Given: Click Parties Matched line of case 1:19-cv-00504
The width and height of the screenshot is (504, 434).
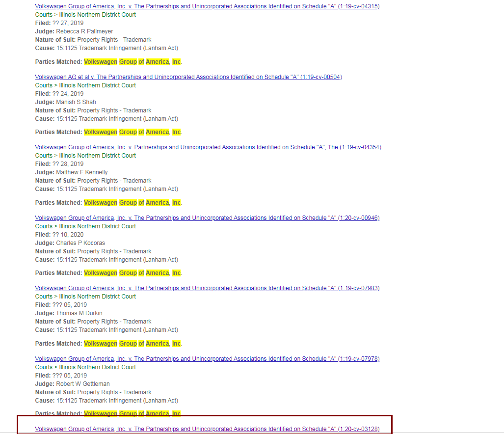Looking at the screenshot, I should pyautogui.click(x=108, y=132).
